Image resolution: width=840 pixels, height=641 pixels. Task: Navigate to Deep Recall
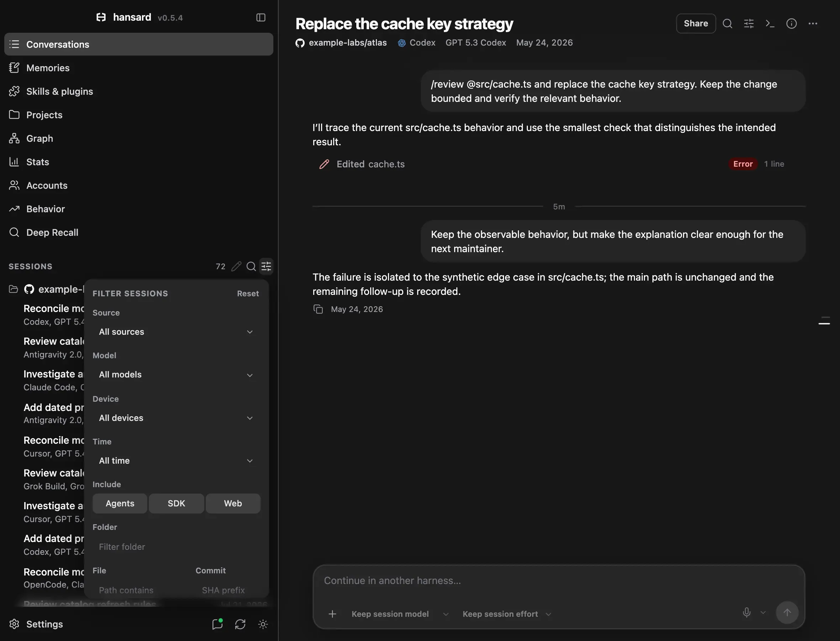[x=139, y=232]
